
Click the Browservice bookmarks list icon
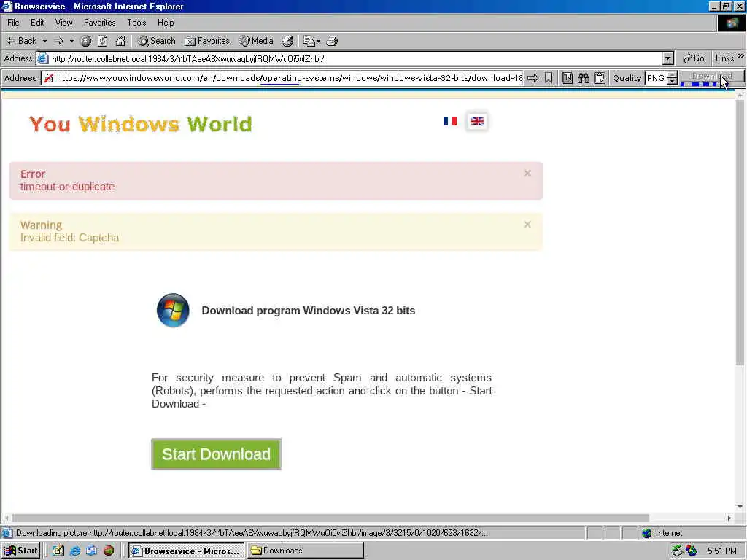pos(568,78)
